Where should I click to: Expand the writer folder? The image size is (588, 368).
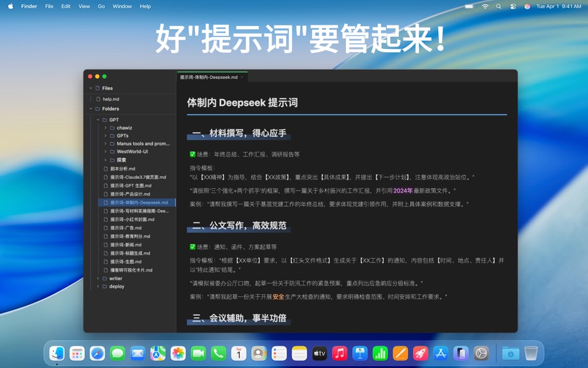pyautogui.click(x=98, y=279)
